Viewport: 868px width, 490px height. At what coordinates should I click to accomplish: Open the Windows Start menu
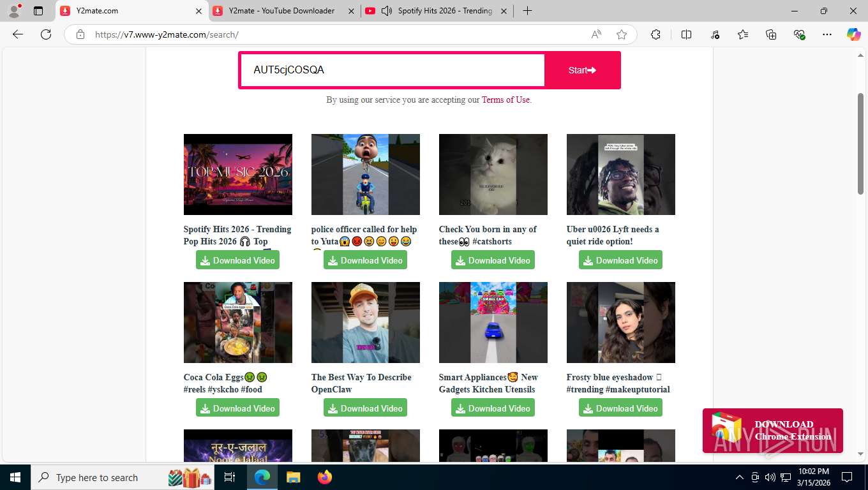(15, 477)
